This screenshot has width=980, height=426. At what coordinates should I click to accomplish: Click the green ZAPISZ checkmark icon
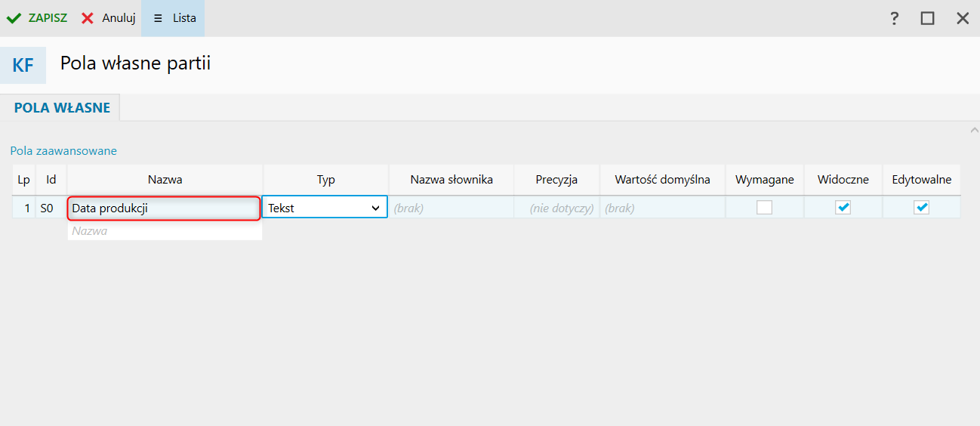14,18
